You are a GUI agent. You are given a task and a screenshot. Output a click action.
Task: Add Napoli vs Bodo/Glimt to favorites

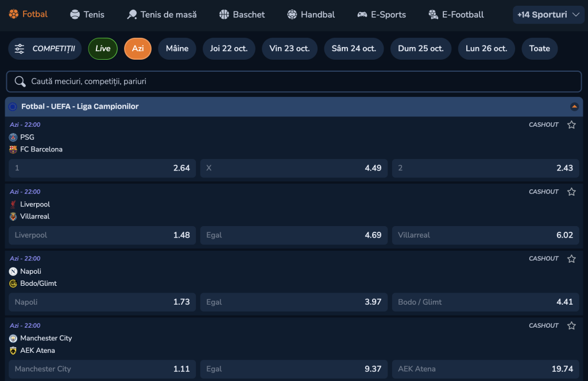[571, 259]
